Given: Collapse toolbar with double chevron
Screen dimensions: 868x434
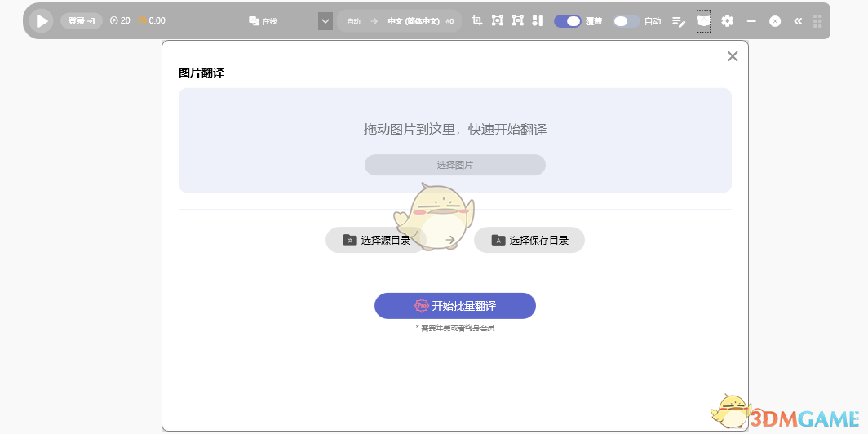Looking at the screenshot, I should pyautogui.click(x=798, y=21).
